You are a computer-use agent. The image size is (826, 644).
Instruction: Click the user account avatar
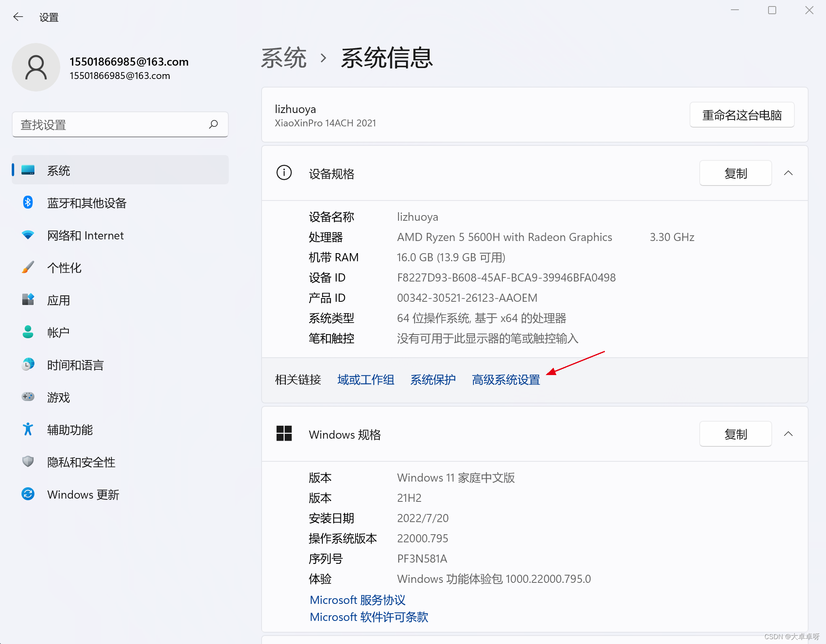(36, 67)
